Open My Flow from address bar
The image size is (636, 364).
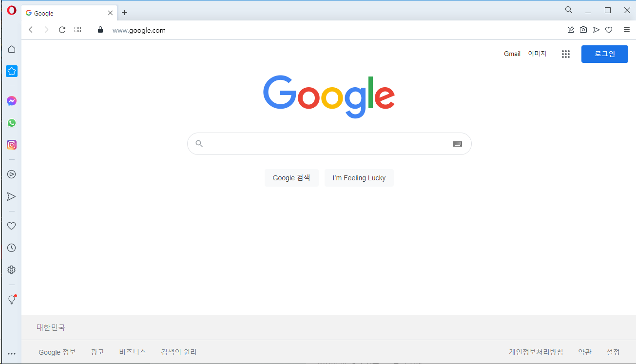(x=596, y=30)
